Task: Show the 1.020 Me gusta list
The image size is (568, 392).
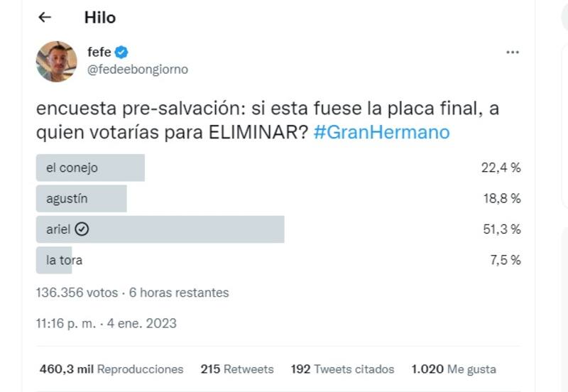Action: [454, 369]
